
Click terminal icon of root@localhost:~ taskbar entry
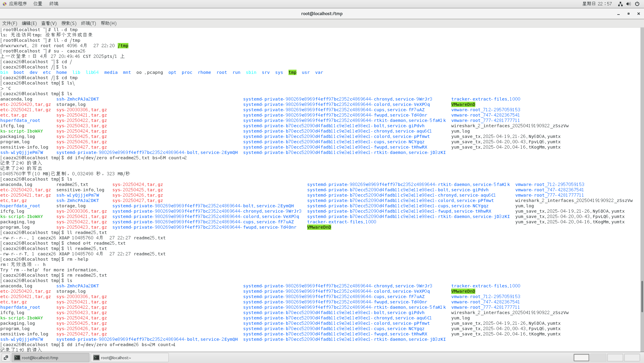96,358
